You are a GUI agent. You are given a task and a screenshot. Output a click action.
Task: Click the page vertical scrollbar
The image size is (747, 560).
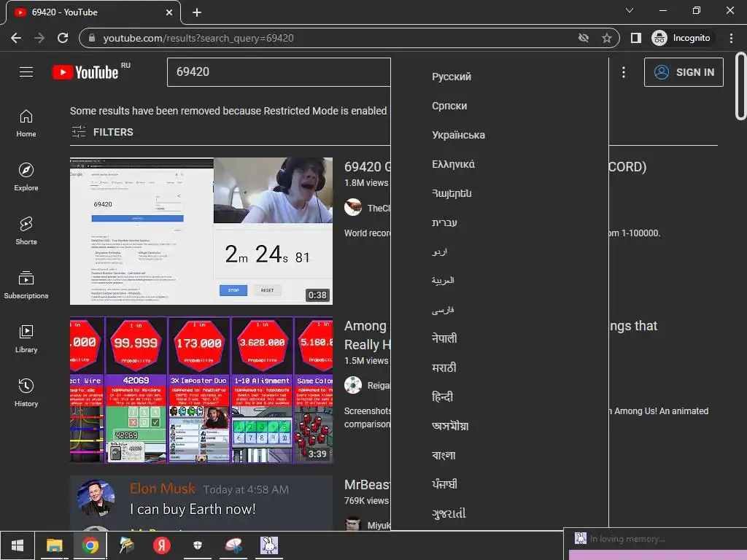point(740,86)
